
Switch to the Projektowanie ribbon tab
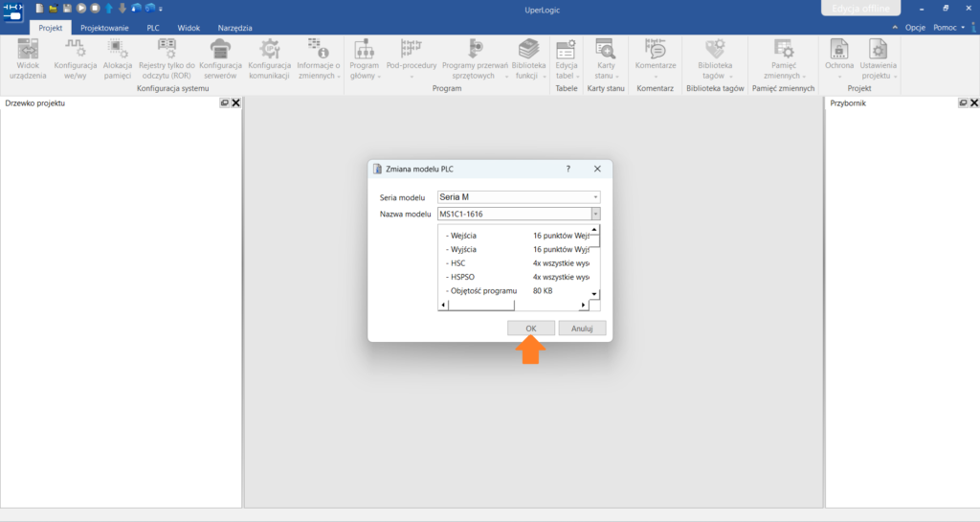click(x=104, y=28)
